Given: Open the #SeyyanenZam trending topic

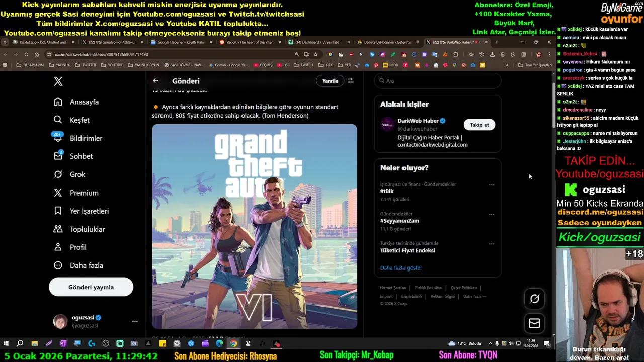Looking at the screenshot, I should pos(399,221).
